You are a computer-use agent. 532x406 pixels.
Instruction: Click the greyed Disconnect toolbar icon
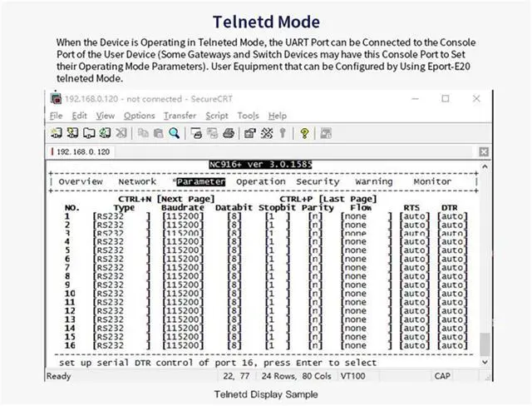click(121, 133)
